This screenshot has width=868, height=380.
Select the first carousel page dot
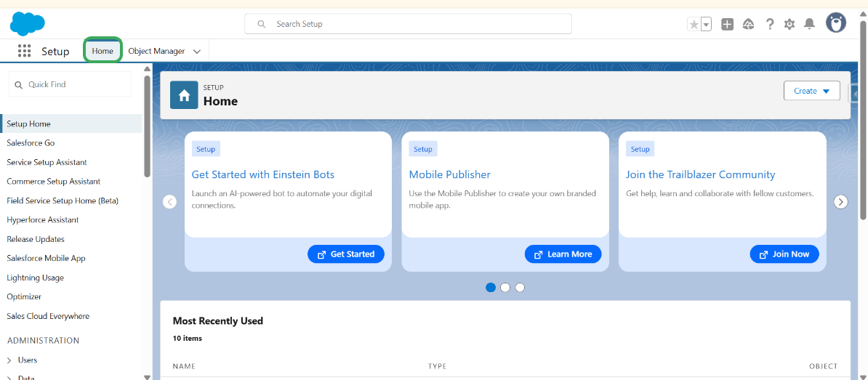491,287
